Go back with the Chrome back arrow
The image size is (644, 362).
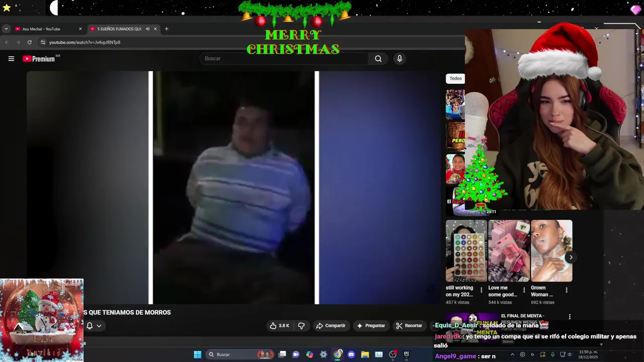coord(7,42)
